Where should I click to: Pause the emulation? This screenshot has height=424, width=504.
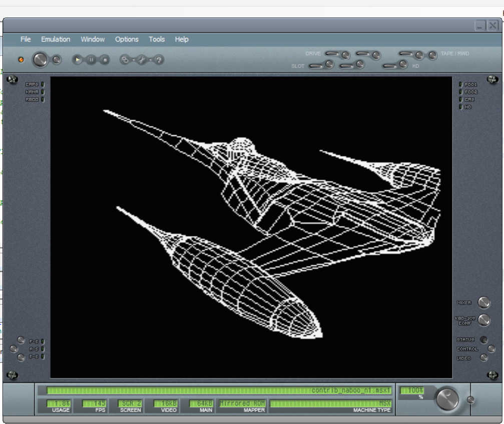(x=91, y=60)
